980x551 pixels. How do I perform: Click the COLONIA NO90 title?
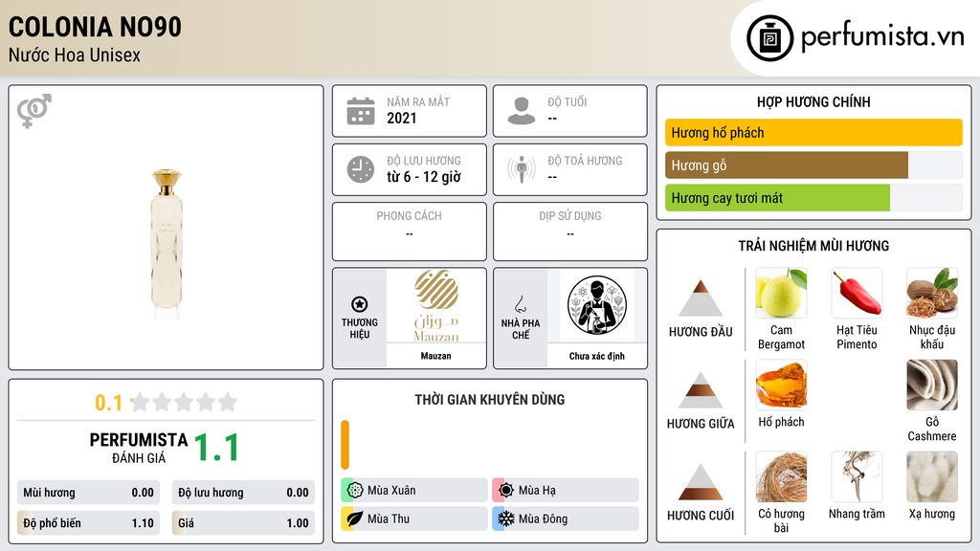(x=95, y=27)
